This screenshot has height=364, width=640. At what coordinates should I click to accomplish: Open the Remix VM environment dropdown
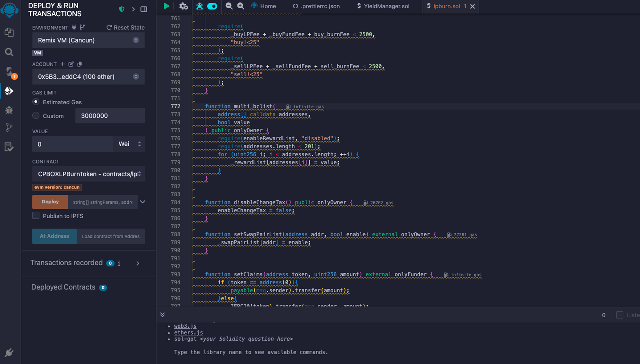(x=88, y=40)
